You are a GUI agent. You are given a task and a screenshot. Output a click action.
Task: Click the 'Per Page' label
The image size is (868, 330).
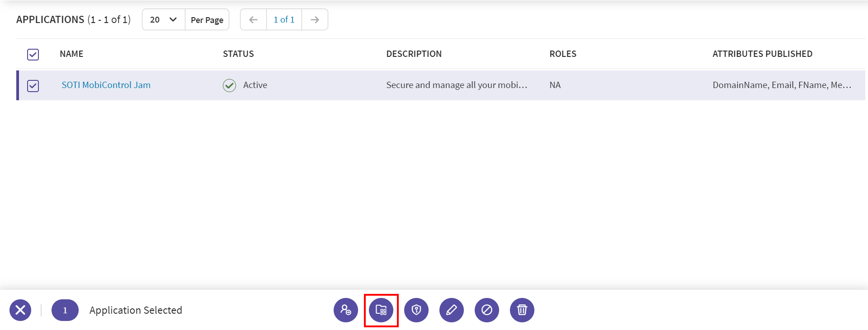click(x=207, y=20)
